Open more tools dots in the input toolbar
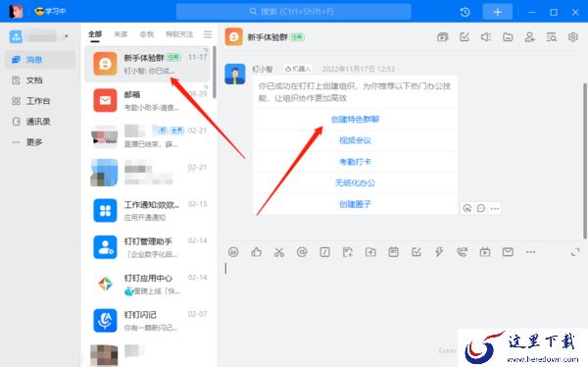Image resolution: width=588 pixels, height=367 pixels. (530, 252)
